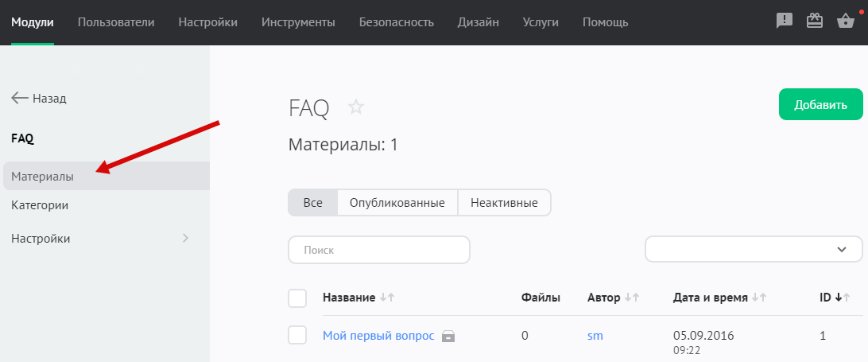Toggle the select-all checkbox in header
868x362 pixels.
click(x=297, y=298)
